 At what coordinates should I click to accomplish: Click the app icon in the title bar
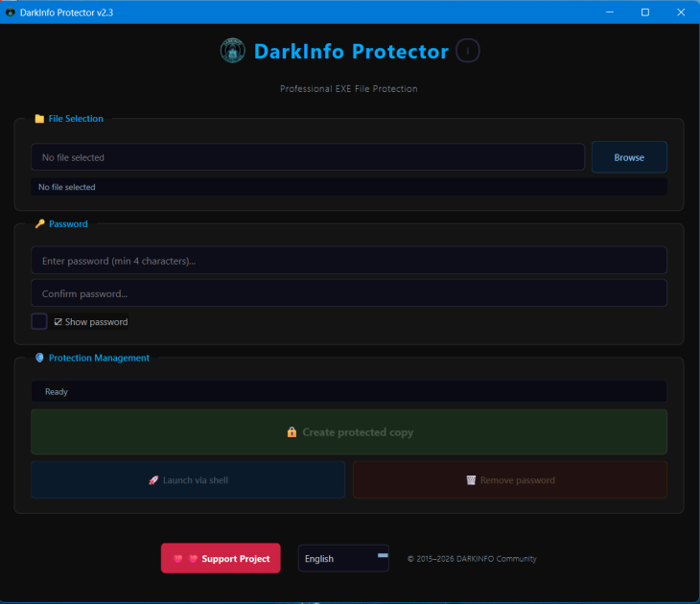click(11, 12)
